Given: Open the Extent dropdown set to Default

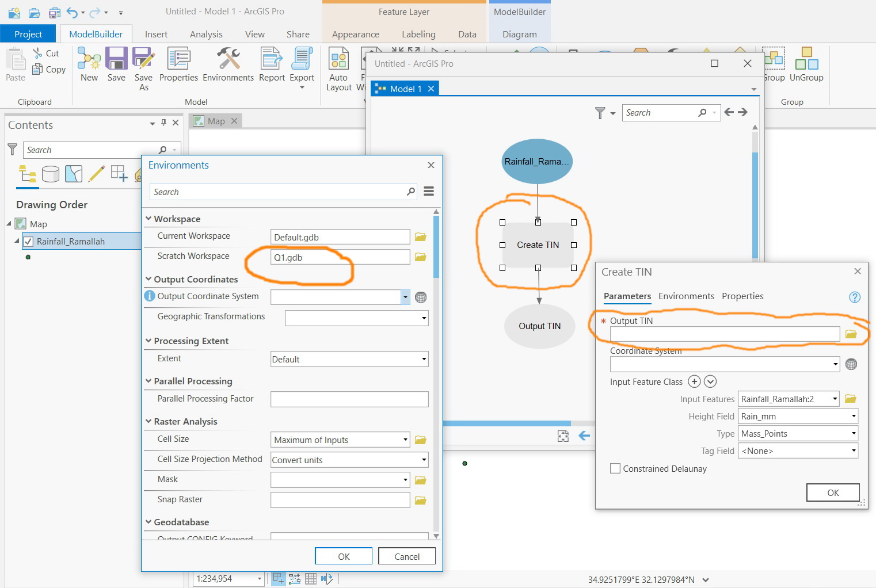Looking at the screenshot, I should [424, 359].
